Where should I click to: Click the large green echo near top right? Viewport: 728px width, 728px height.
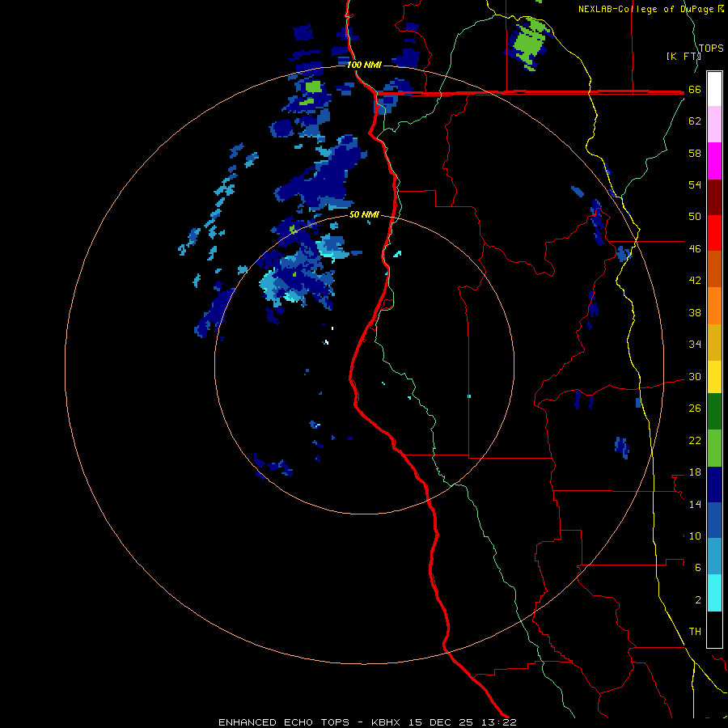coord(529,44)
